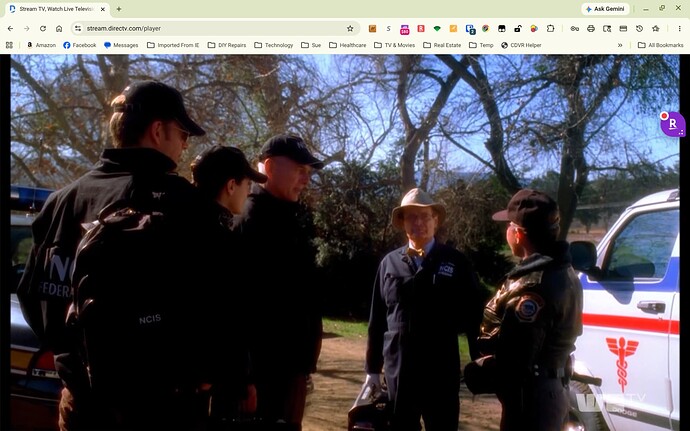690x431 pixels.
Task: Go forward one page
Action: click(27, 29)
